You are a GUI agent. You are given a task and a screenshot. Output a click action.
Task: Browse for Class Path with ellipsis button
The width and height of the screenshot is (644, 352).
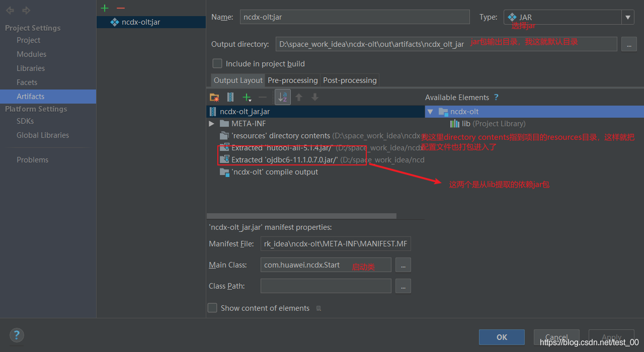click(403, 286)
